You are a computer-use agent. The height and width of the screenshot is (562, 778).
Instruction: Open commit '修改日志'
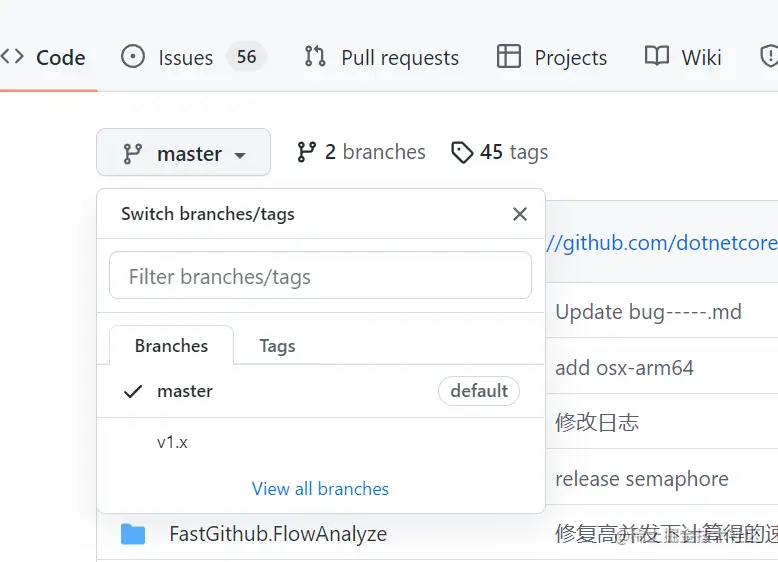(597, 423)
